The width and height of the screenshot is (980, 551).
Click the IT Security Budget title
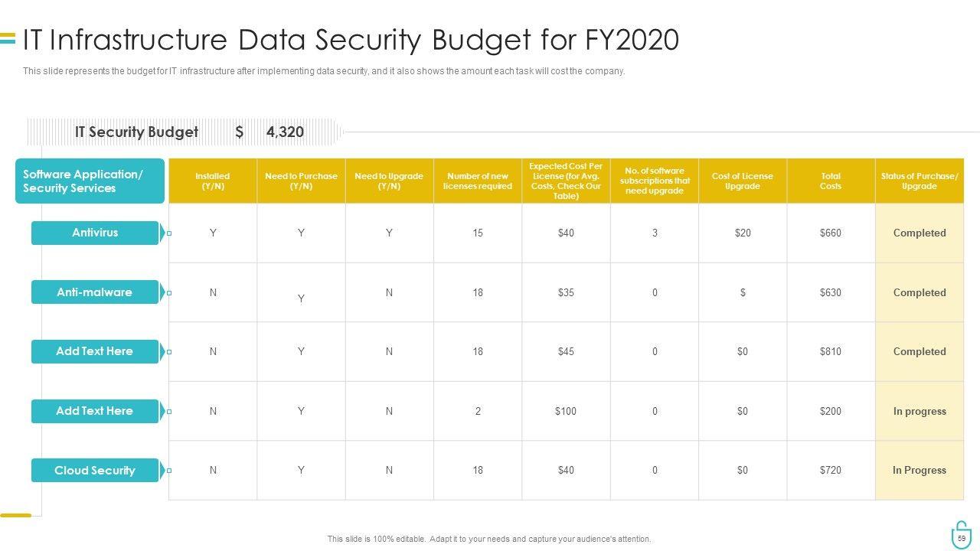tap(136, 132)
